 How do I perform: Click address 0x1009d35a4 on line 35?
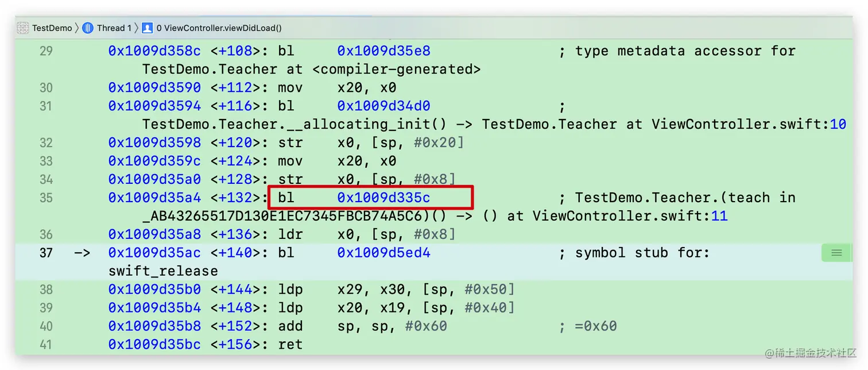click(154, 198)
